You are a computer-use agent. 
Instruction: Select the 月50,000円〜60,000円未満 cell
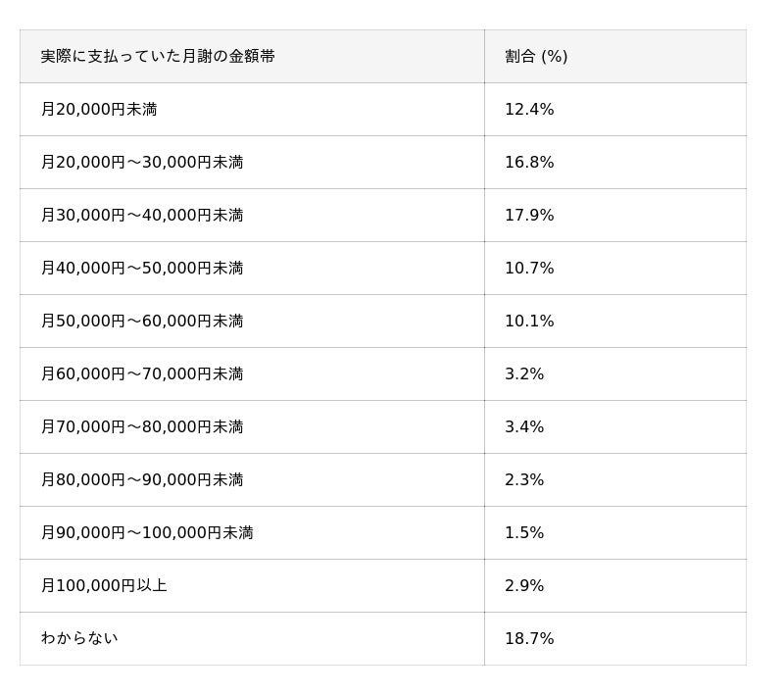pos(142,322)
